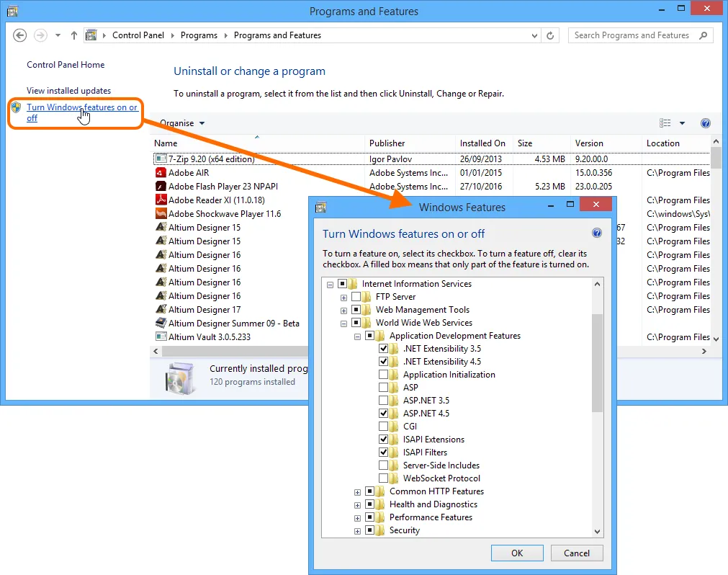Check the CGI feature box
This screenshot has width=728, height=575.
pyautogui.click(x=384, y=427)
